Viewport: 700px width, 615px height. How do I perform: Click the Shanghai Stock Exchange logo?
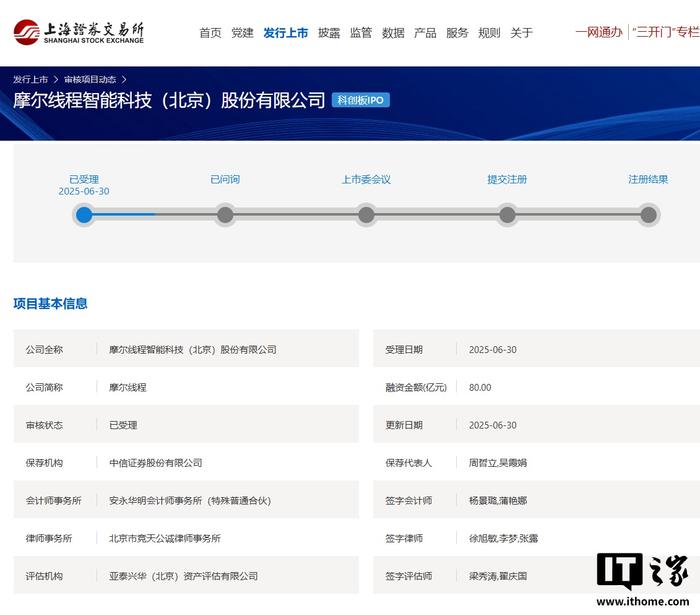[x=79, y=32]
